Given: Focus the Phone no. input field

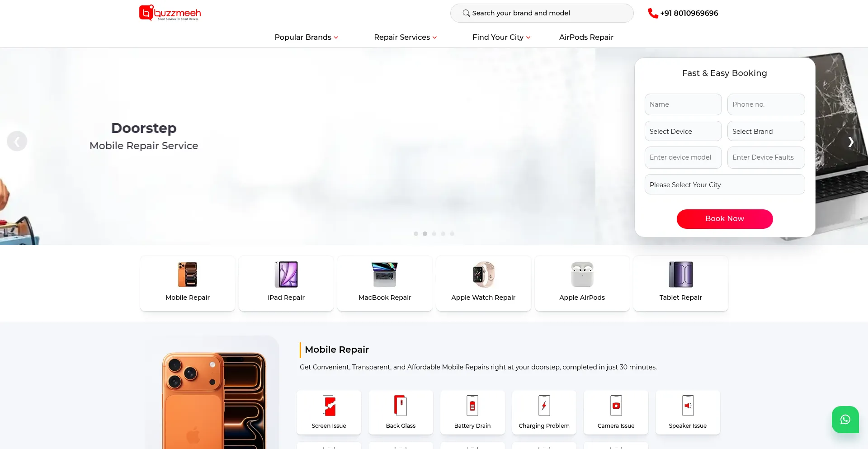Looking at the screenshot, I should click(x=766, y=104).
